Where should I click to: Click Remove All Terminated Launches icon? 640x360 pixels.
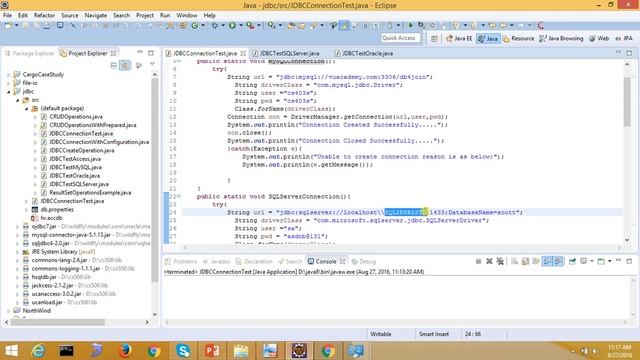(500, 261)
